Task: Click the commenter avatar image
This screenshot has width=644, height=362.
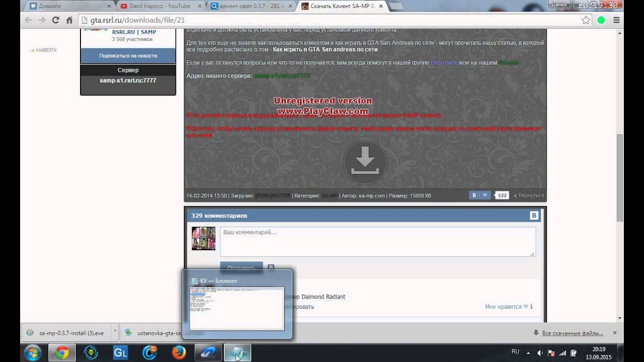Action: [203, 238]
